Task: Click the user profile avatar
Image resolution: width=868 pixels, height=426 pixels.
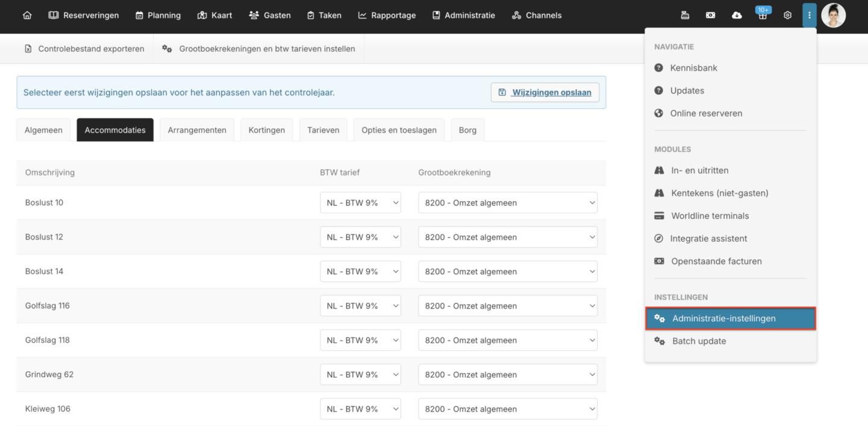Action: coord(833,16)
